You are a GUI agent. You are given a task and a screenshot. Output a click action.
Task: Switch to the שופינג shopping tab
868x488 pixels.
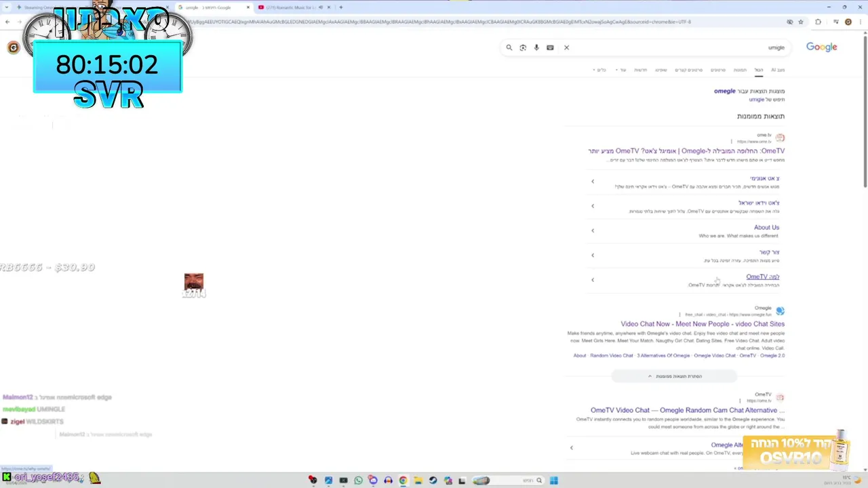tap(661, 70)
